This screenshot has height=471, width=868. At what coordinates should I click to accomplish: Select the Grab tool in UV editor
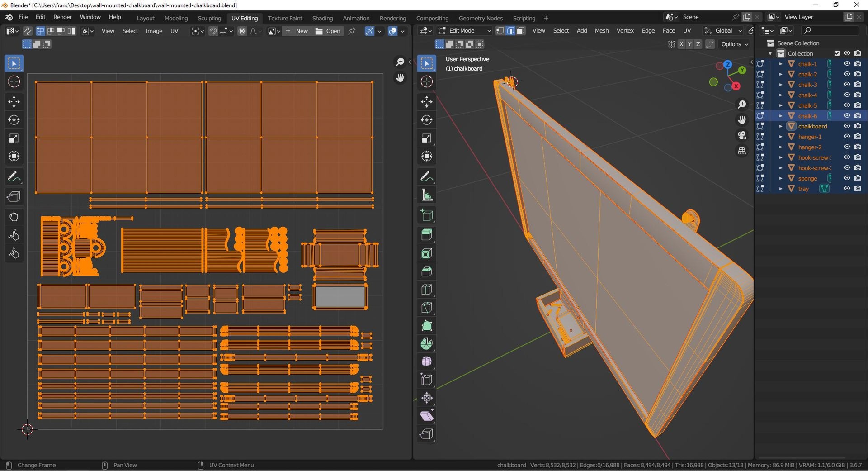pyautogui.click(x=14, y=217)
